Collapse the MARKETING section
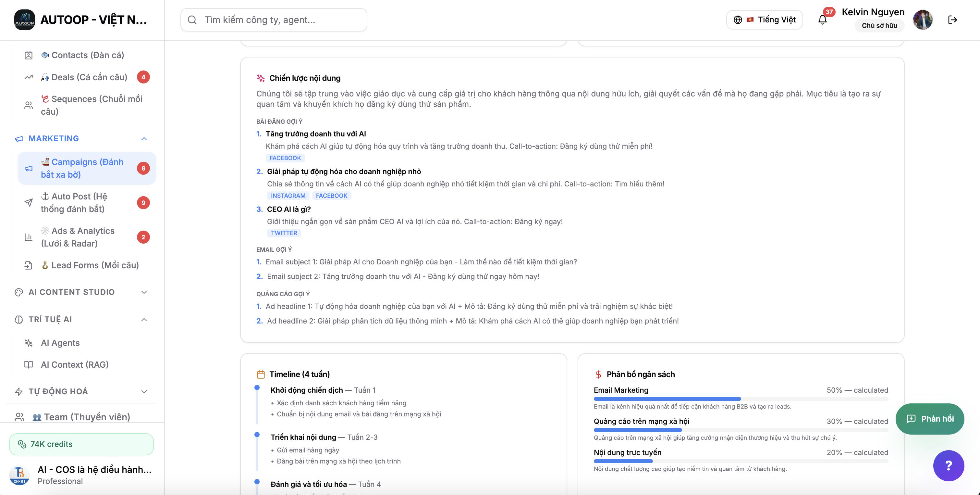The width and height of the screenshot is (980, 495). [144, 139]
